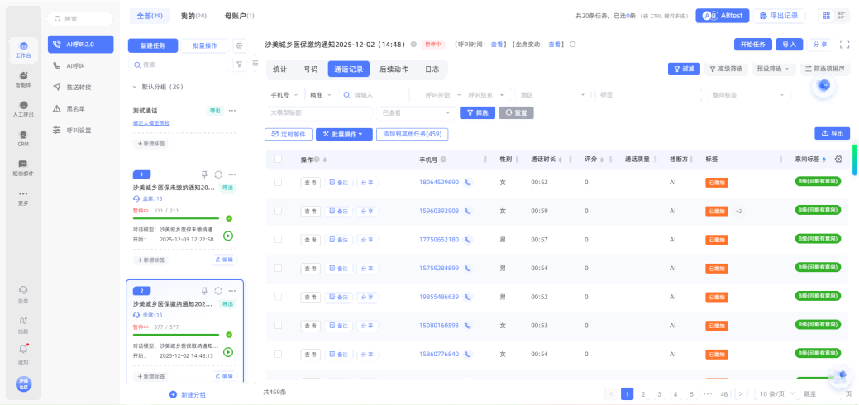This screenshot has width=859, height=405.
Task: Click the funnel filter icon beside task search
Action: (x=239, y=64)
